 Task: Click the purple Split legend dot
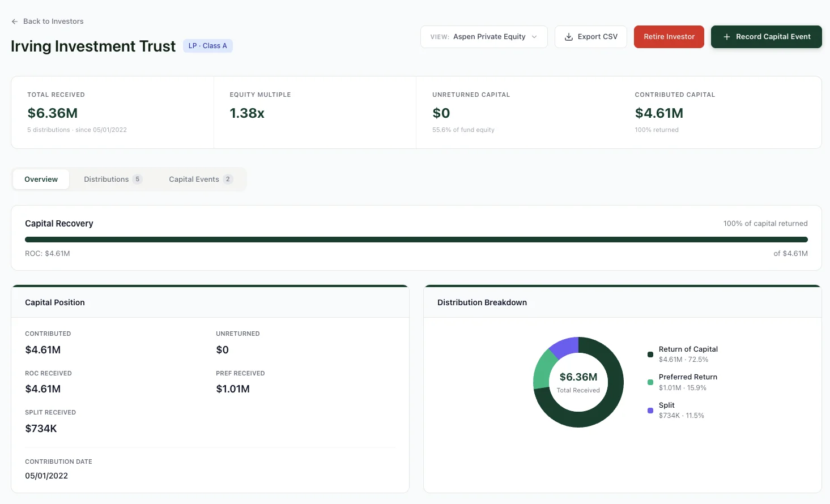(x=650, y=411)
